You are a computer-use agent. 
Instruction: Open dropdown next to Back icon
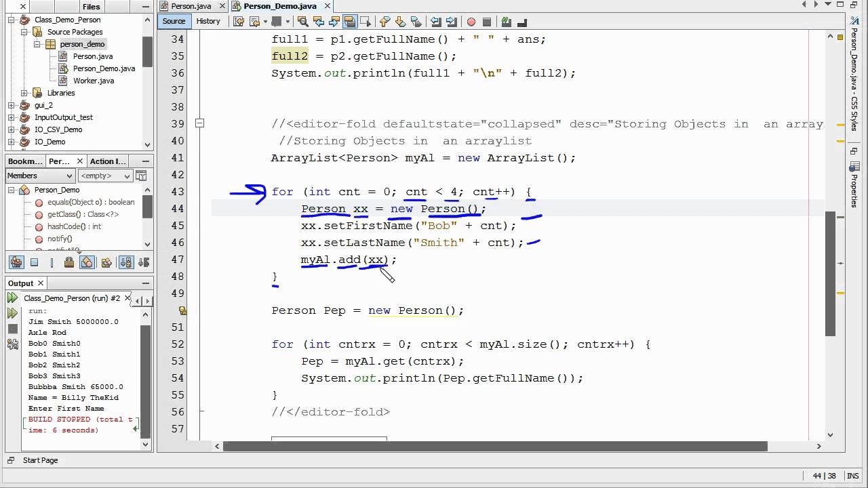coord(265,21)
